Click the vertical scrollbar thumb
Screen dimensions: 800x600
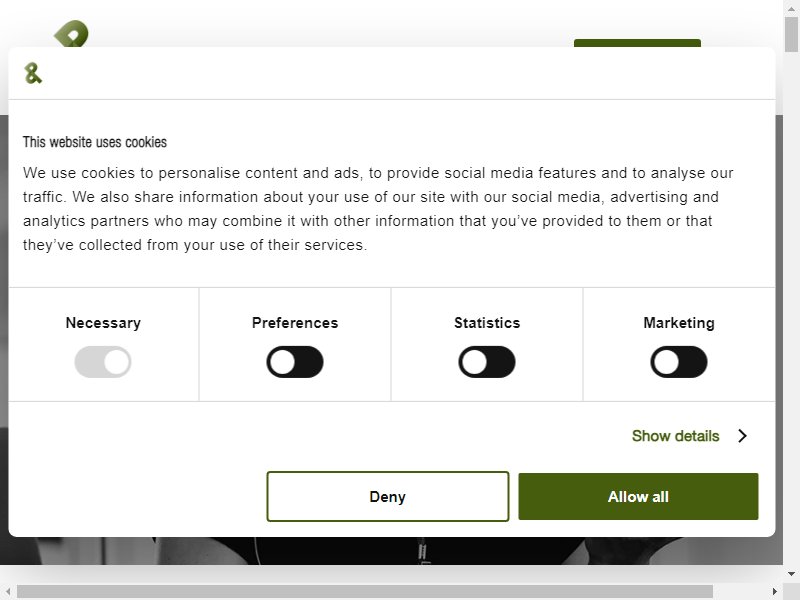[791, 34]
